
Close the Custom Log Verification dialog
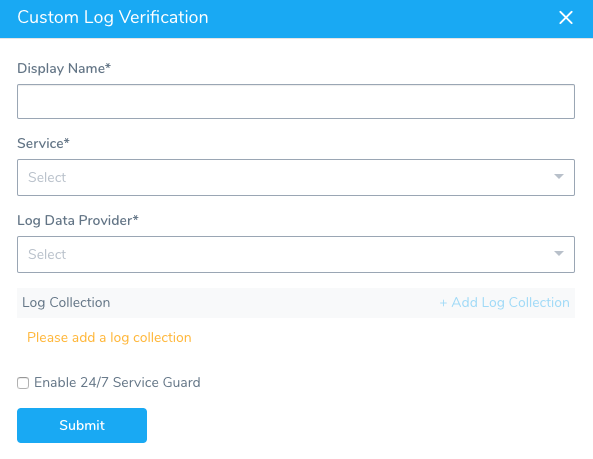pyautogui.click(x=566, y=17)
